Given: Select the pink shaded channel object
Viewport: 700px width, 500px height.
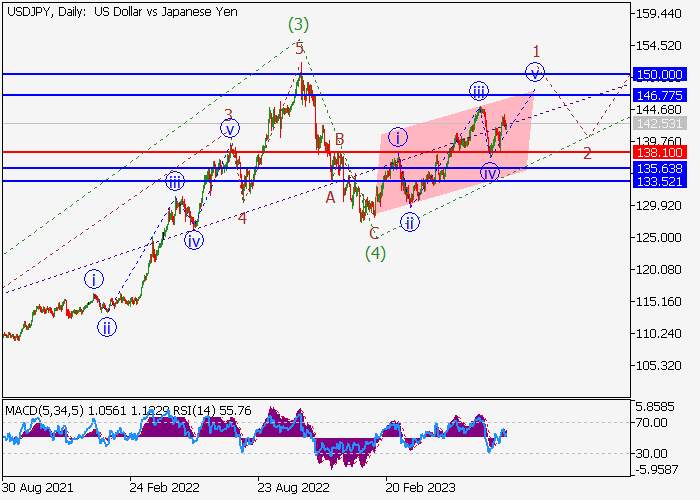Looking at the screenshot, I should point(453,154).
